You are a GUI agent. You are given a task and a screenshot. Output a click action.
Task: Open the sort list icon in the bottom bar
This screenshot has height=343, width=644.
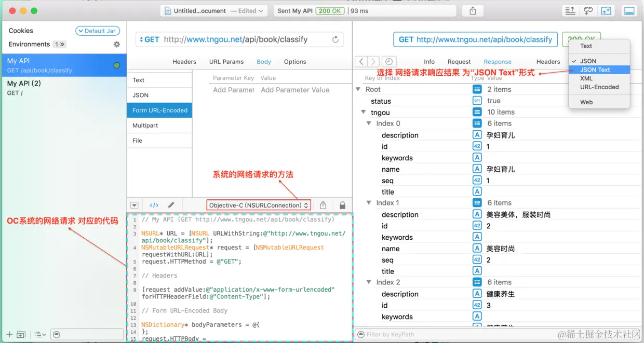pyautogui.click(x=41, y=335)
